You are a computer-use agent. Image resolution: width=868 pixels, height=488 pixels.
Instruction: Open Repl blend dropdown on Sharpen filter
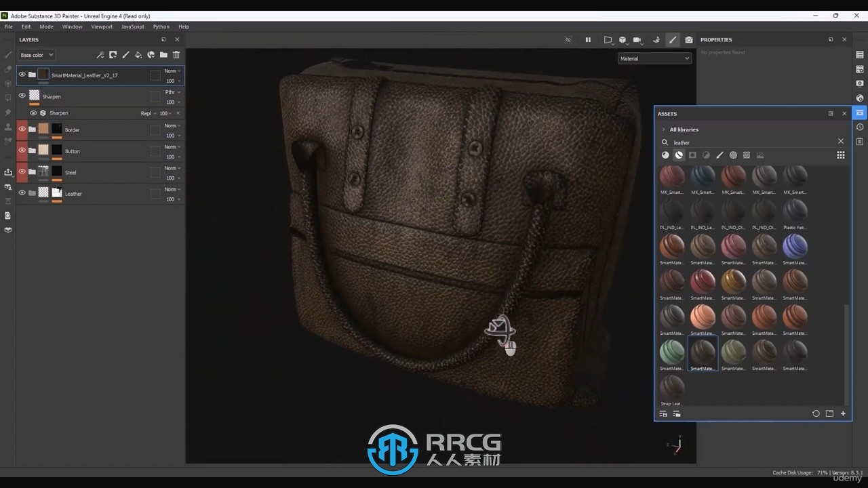[x=148, y=113]
